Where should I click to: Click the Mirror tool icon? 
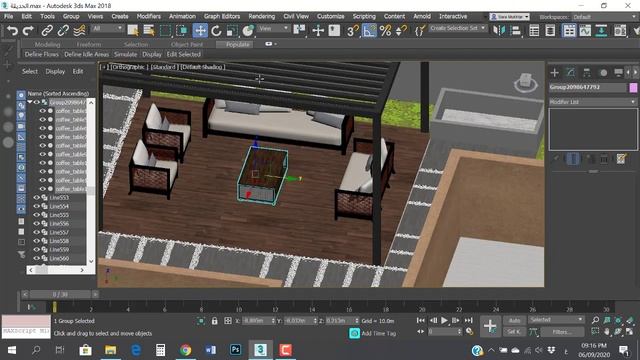pyautogui.click(x=499, y=31)
